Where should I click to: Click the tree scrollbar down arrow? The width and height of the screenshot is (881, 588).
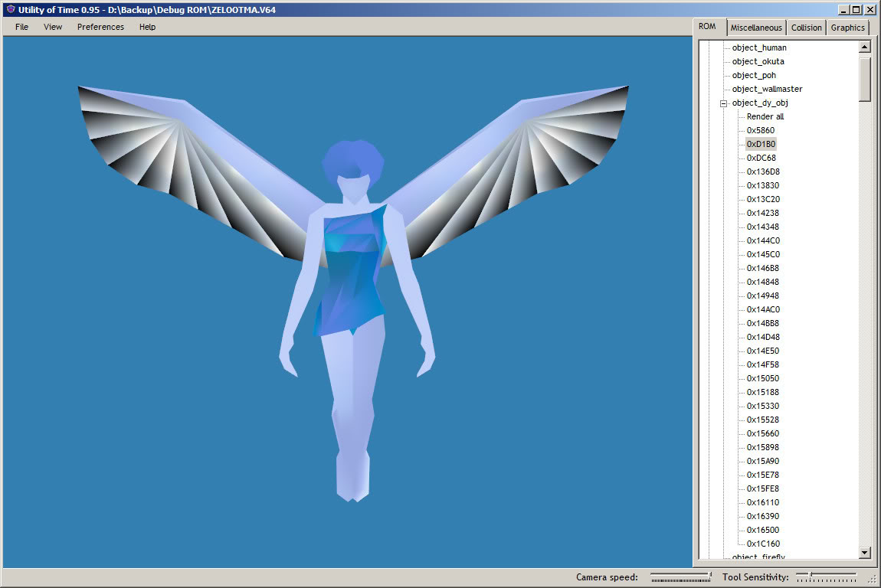(x=865, y=553)
